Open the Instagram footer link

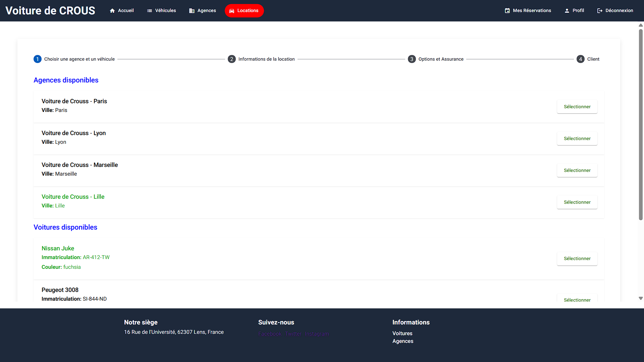317,334
